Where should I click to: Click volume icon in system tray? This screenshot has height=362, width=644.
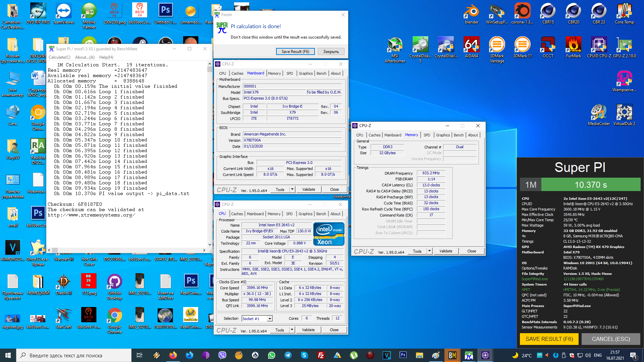coord(588,355)
